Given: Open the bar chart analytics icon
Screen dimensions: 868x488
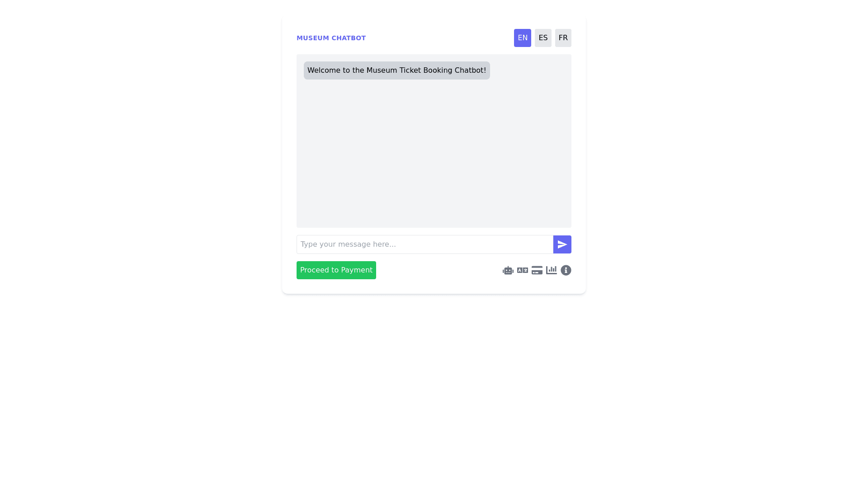Looking at the screenshot, I should click(552, 270).
